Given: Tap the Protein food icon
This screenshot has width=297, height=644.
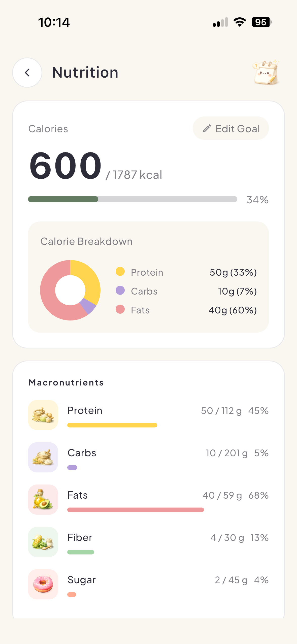Looking at the screenshot, I should [43, 415].
